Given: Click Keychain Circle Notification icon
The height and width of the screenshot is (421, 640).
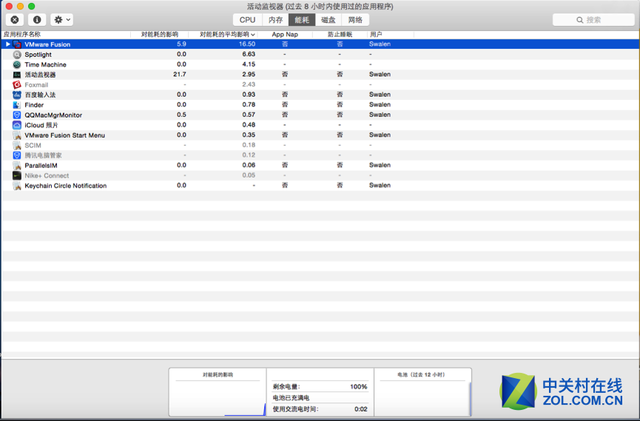Looking at the screenshot, I should 17,186.
